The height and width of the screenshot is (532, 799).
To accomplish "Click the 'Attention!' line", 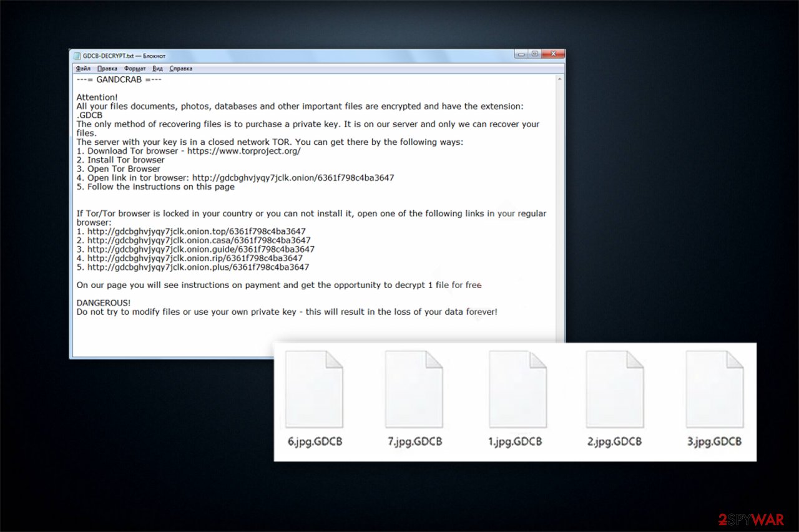I will pos(97,97).
